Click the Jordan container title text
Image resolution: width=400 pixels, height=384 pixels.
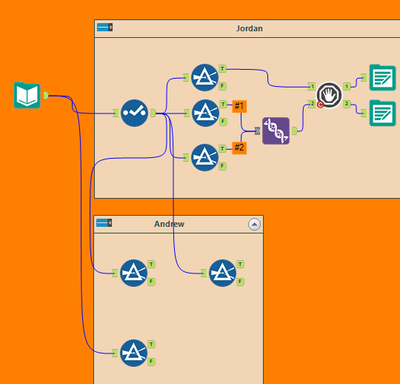pos(250,28)
